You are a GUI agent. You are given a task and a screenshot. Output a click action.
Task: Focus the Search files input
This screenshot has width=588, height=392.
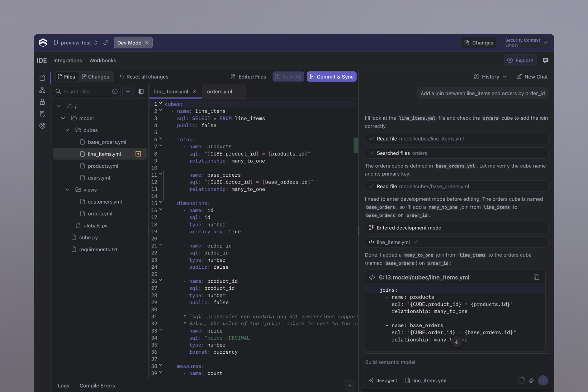(x=87, y=91)
